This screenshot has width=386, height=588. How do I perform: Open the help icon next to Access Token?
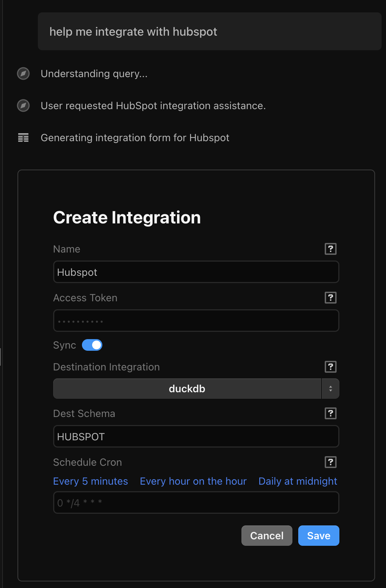pyautogui.click(x=330, y=298)
